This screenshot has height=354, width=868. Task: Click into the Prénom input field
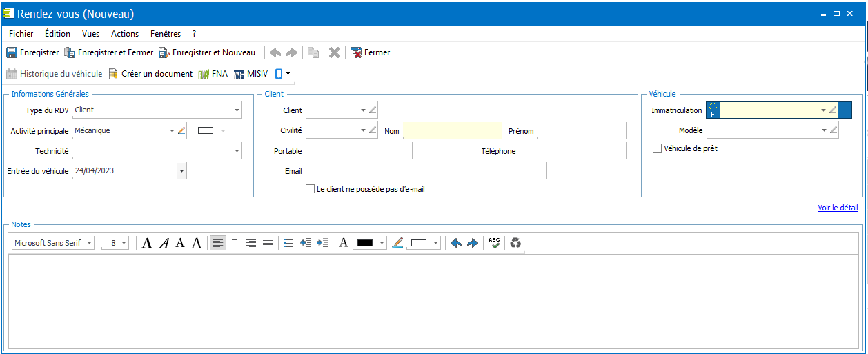pyautogui.click(x=582, y=130)
